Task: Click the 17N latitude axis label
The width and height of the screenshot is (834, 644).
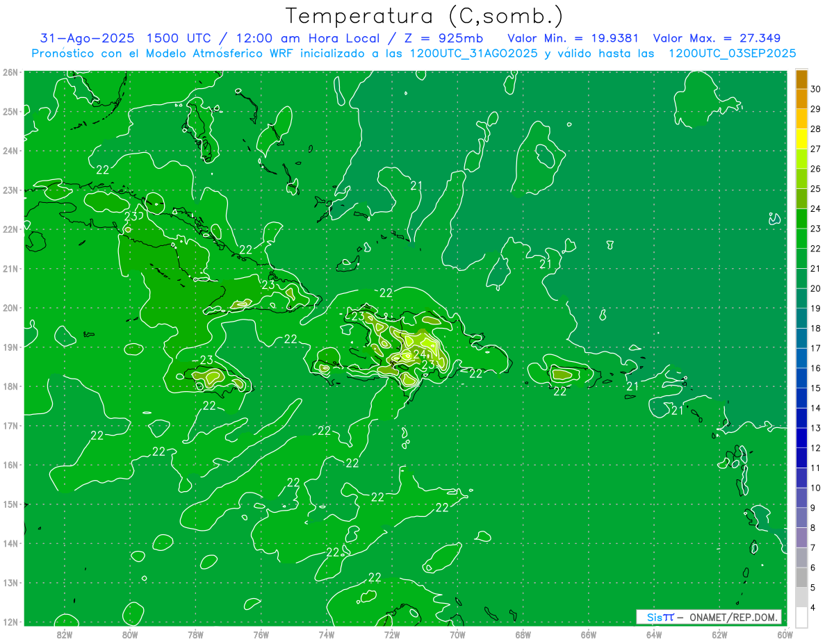Action: 10,426
